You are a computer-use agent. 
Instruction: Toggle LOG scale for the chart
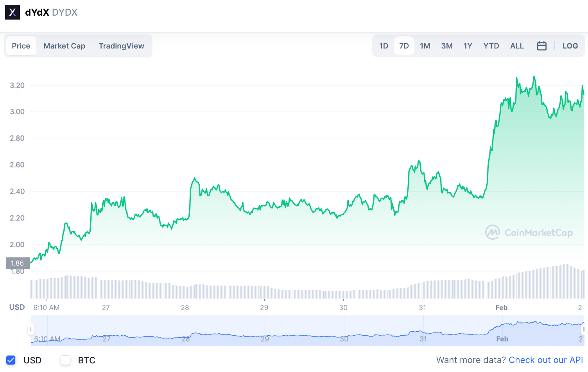click(x=570, y=46)
